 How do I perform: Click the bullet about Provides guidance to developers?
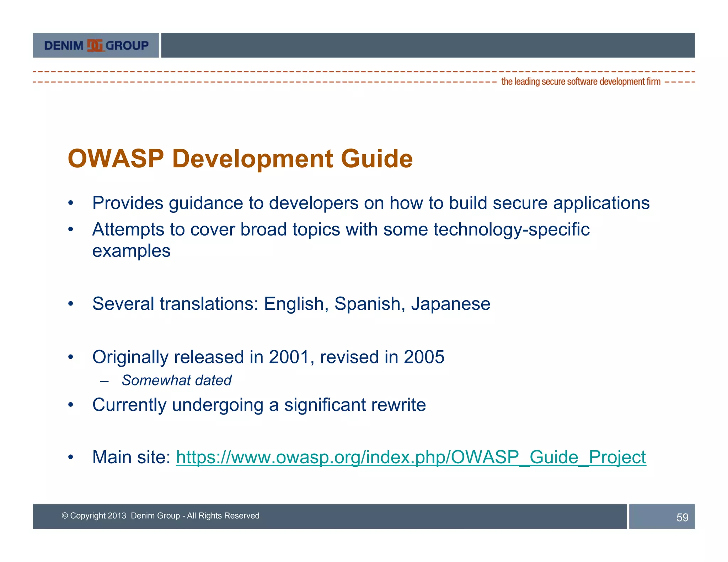click(x=371, y=203)
